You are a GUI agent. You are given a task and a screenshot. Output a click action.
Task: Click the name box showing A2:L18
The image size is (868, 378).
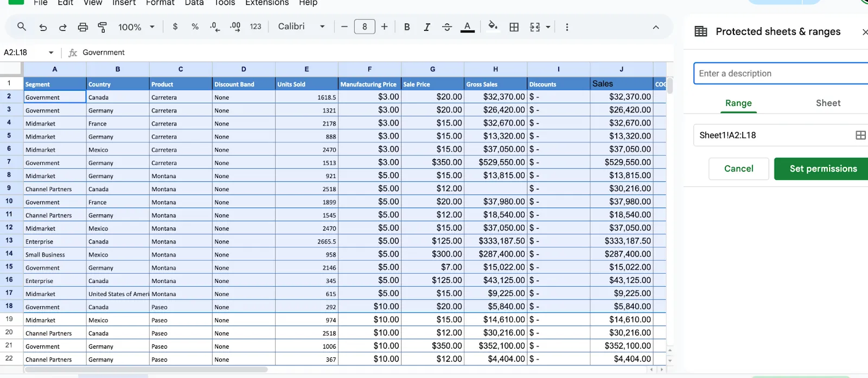[23, 53]
